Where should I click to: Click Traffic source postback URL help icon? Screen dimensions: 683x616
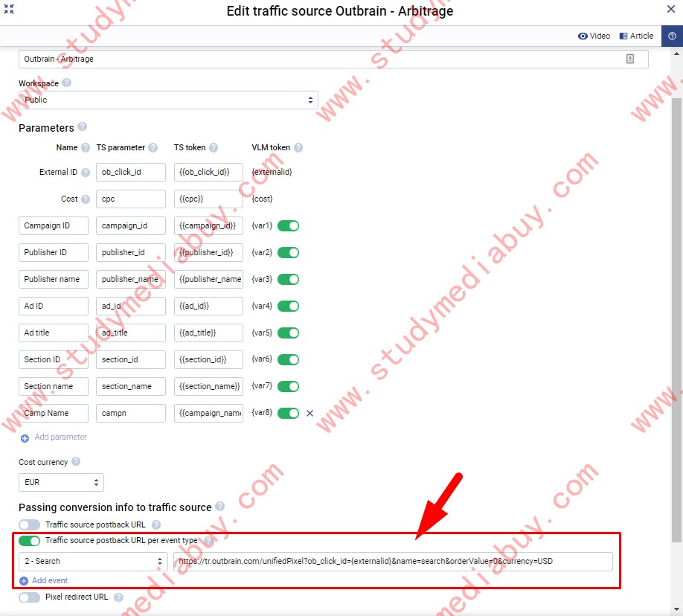click(x=156, y=524)
